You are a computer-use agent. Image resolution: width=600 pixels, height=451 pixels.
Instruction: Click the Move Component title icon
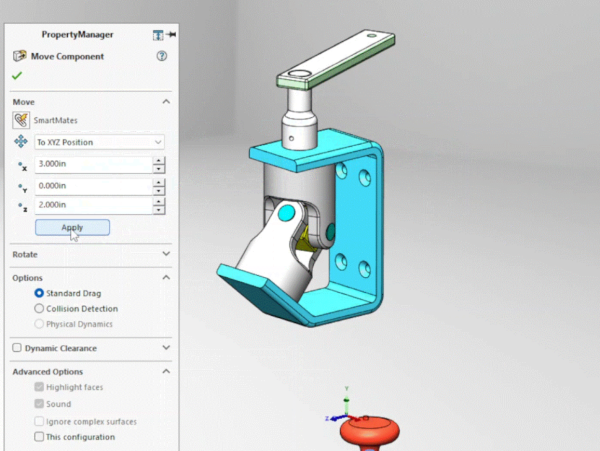pyautogui.click(x=20, y=56)
